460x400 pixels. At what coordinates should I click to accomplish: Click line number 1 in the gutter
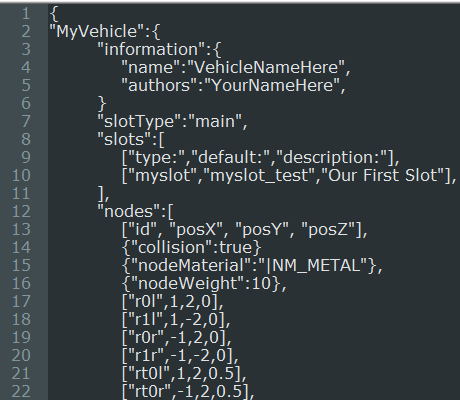pyautogui.click(x=25, y=14)
